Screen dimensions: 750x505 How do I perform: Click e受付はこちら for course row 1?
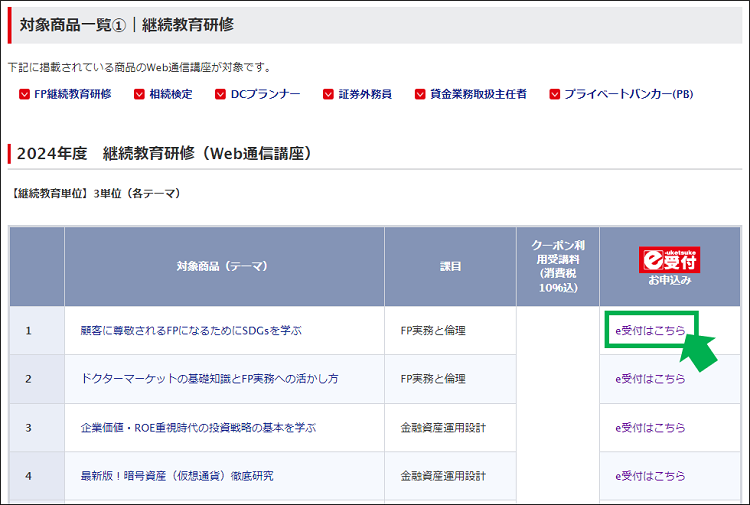650,330
